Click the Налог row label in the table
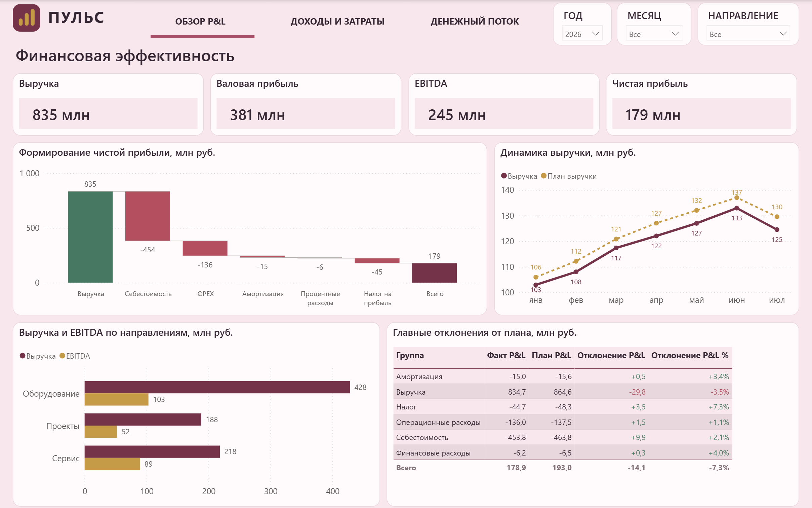 [406, 407]
